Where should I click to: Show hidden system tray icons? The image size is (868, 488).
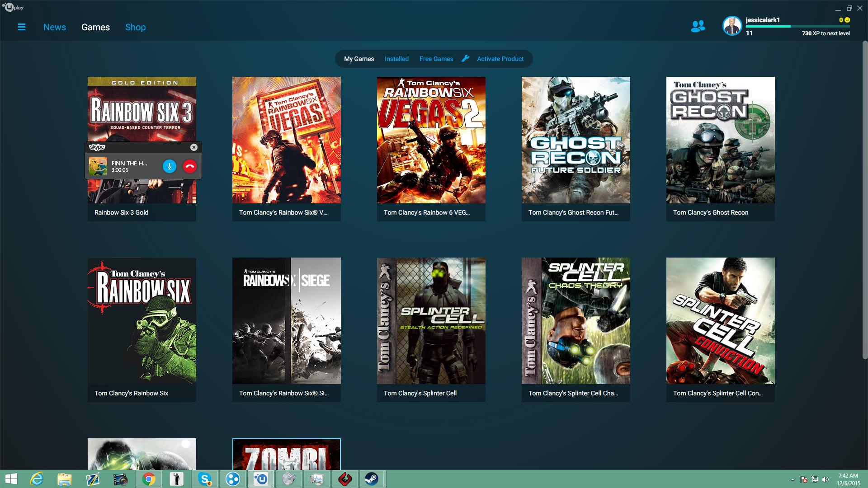793,479
